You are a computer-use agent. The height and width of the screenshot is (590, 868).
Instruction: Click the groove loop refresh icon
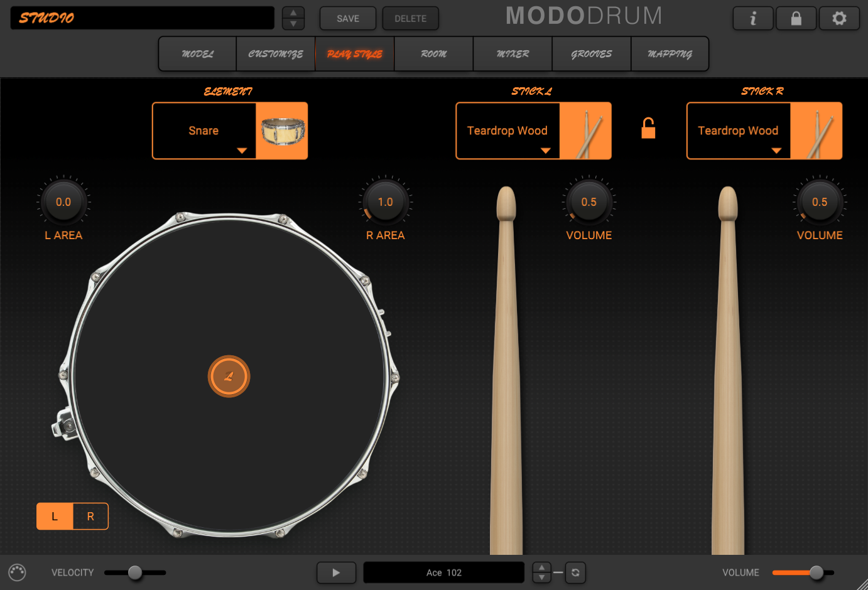[575, 572]
